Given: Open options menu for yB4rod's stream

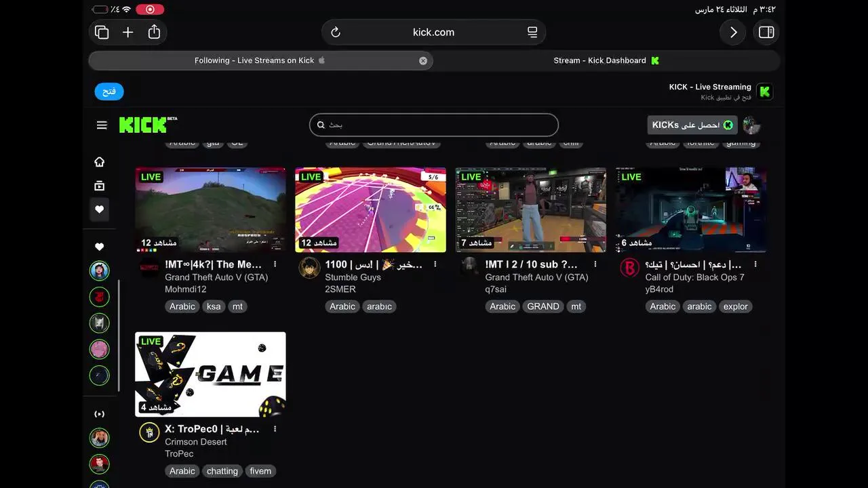Looking at the screenshot, I should tap(755, 264).
